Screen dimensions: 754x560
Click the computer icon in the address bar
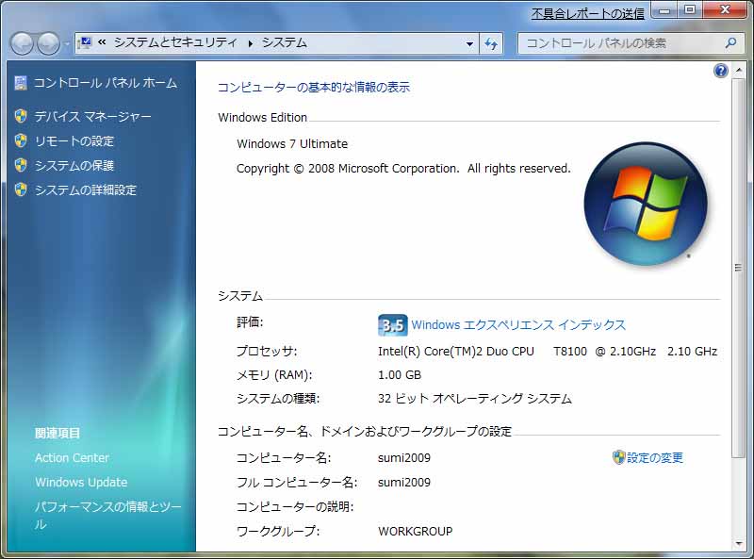coord(85,43)
